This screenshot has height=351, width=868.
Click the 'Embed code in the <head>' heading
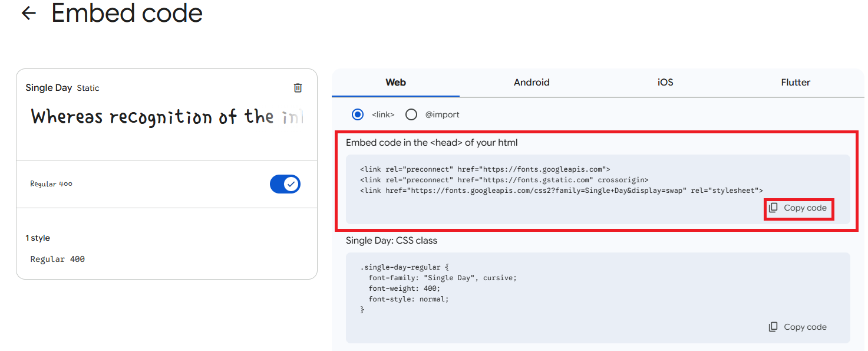pyautogui.click(x=432, y=143)
